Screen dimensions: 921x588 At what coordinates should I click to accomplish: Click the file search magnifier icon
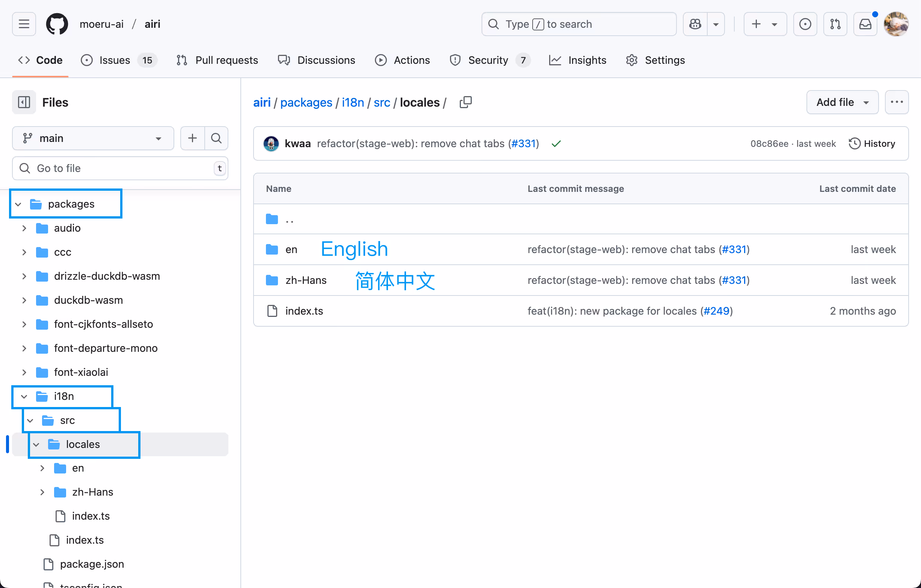point(216,138)
